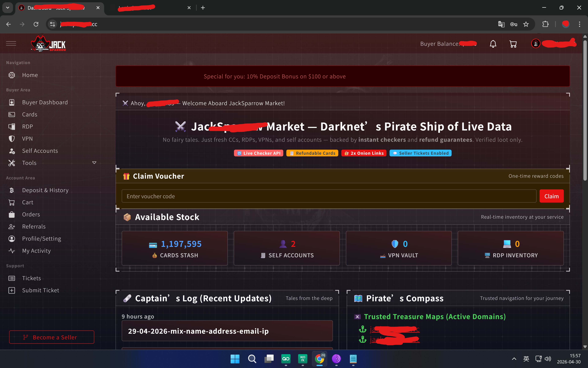Click the Cards sidebar icon
This screenshot has height=368, width=588.
12,114
